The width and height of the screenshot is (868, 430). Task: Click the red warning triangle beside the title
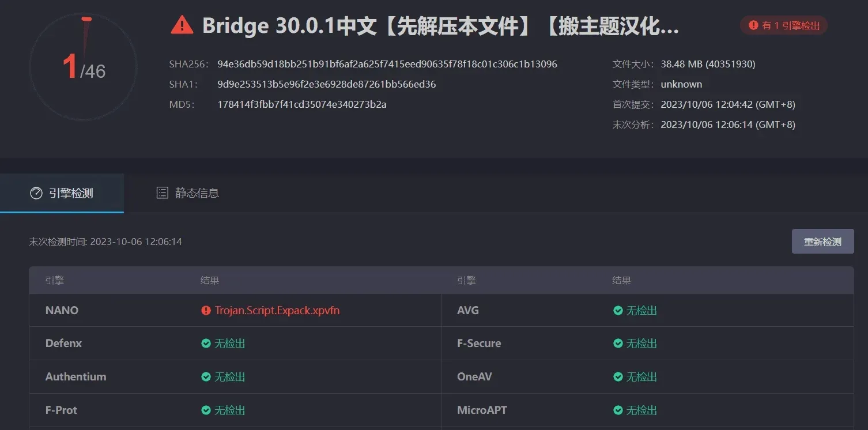click(x=182, y=25)
